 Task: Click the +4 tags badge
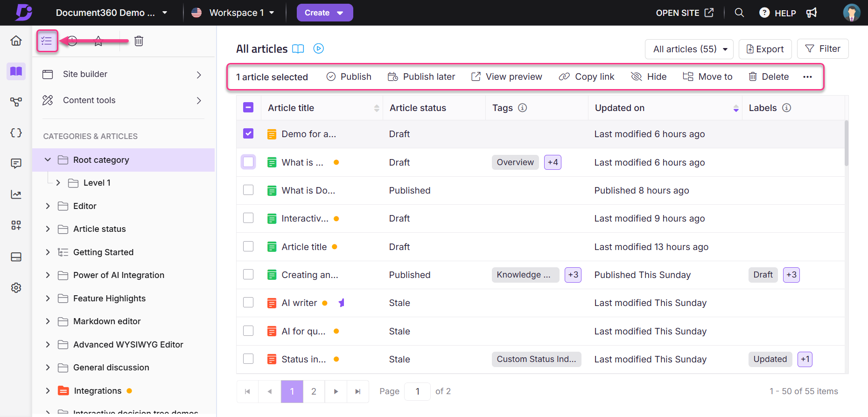[553, 162]
